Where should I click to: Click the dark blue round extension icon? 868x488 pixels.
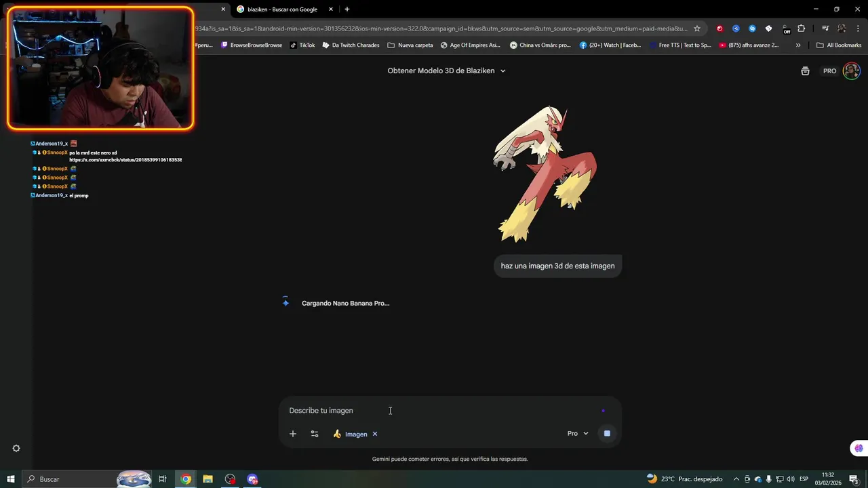[736, 28]
